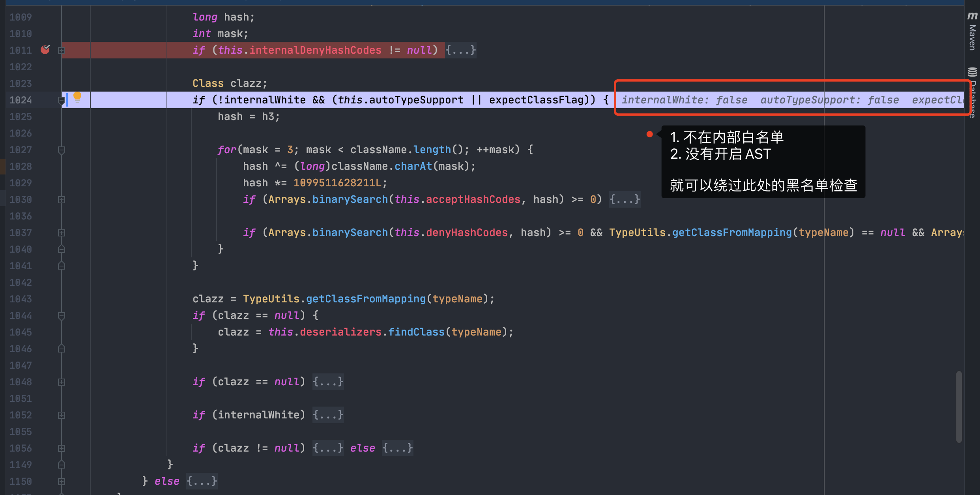This screenshot has height=495, width=980.
Task: Expand folded block at line 1011
Action: coord(61,50)
